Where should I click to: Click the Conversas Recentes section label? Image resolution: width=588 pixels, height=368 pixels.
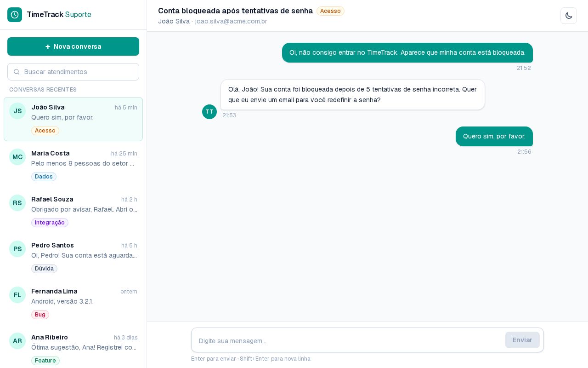[43, 90]
